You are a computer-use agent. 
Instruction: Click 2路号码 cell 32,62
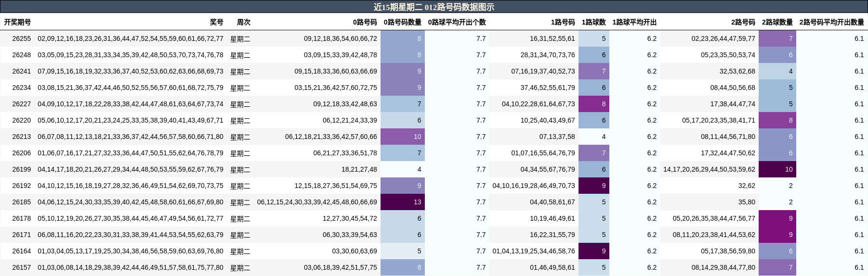tap(747, 186)
